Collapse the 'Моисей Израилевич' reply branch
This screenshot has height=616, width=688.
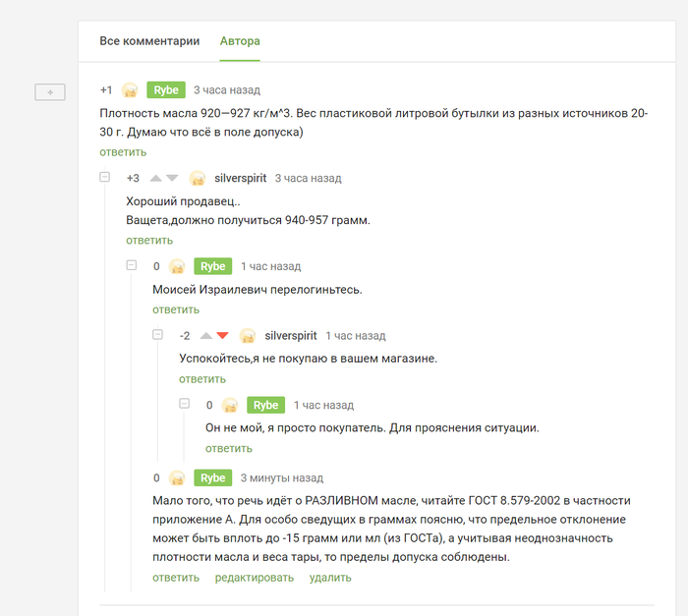click(131, 266)
